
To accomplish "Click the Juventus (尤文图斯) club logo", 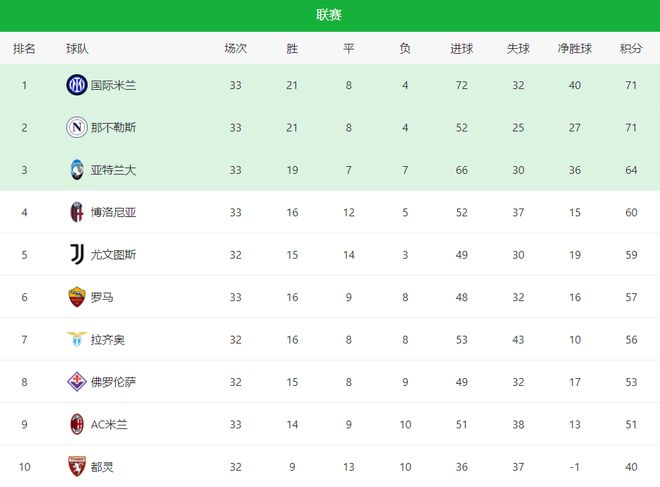I will [x=76, y=254].
